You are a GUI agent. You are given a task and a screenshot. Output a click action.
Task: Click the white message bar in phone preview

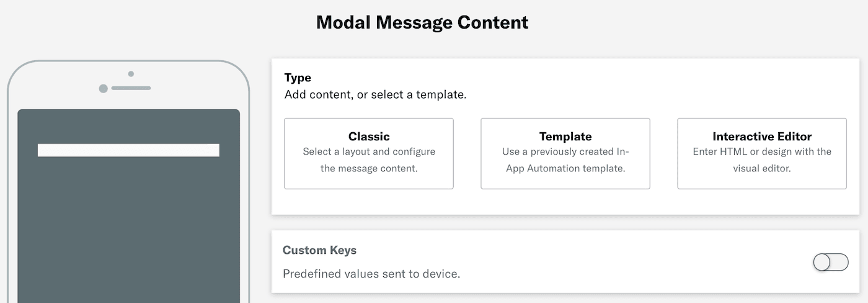[128, 150]
